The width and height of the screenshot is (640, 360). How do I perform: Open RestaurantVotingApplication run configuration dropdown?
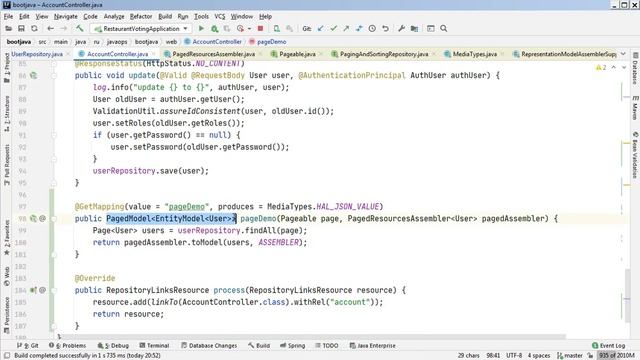141,29
